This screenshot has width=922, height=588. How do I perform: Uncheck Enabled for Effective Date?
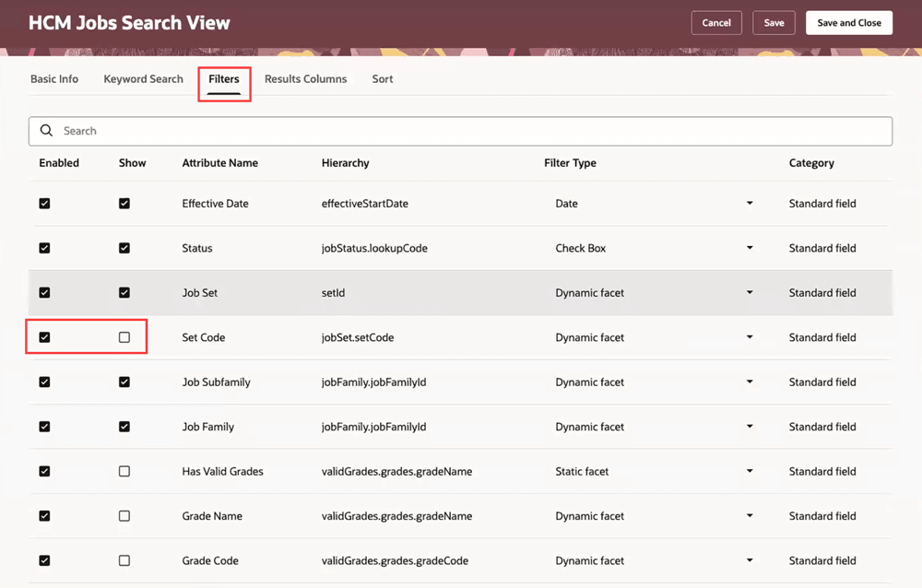tap(44, 204)
